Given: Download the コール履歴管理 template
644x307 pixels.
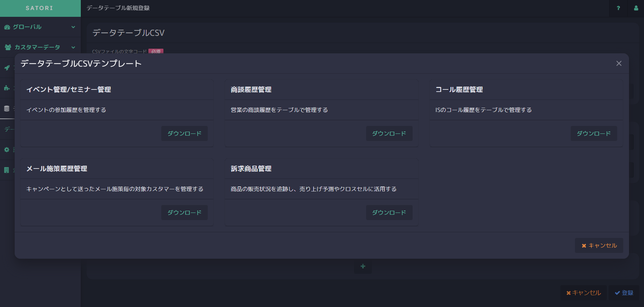Looking at the screenshot, I should (x=594, y=133).
